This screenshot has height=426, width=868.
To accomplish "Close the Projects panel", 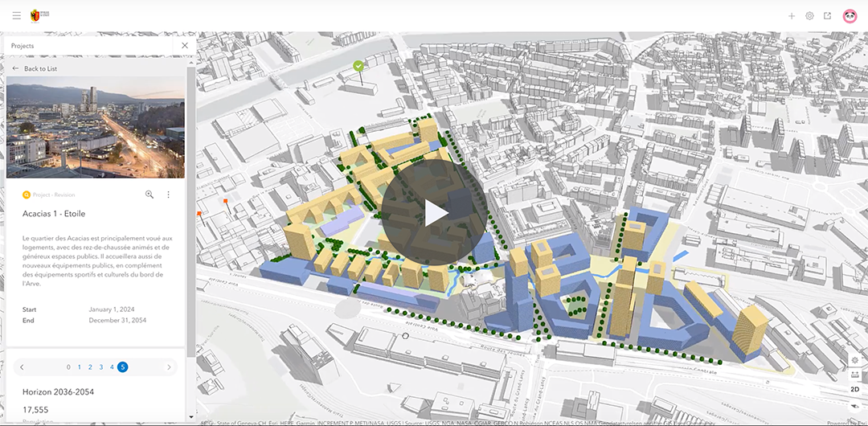I will [x=185, y=46].
